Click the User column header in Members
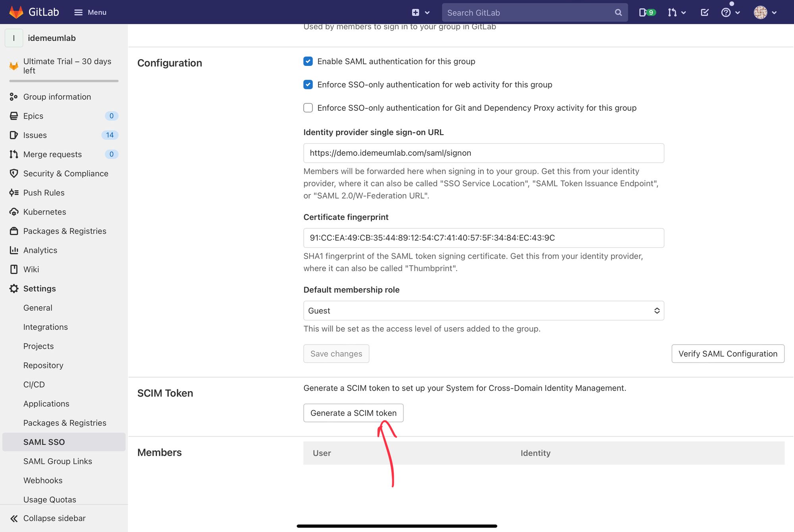The width and height of the screenshot is (794, 532). [x=322, y=453]
